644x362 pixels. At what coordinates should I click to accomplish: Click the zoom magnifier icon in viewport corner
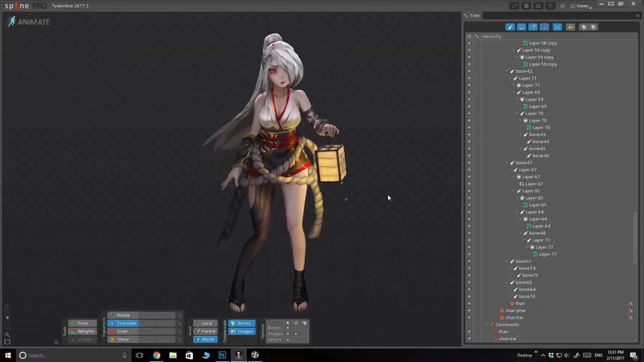tap(7, 334)
